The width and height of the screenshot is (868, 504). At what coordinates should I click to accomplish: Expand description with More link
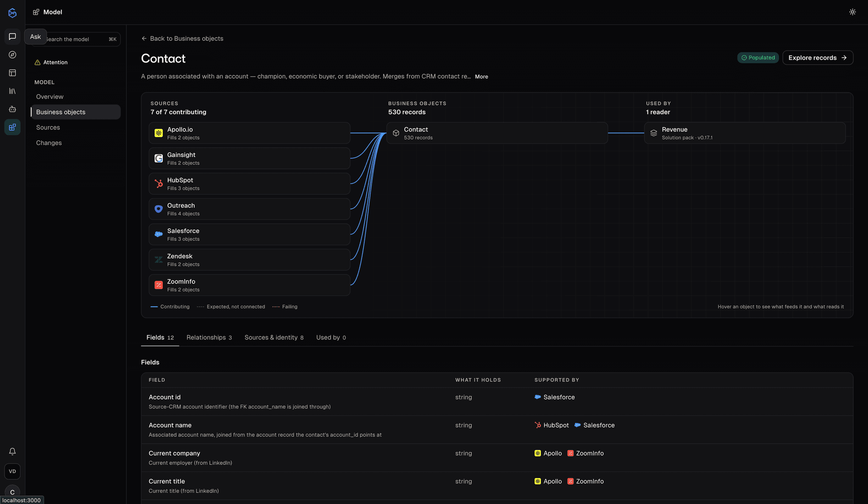[x=481, y=77]
